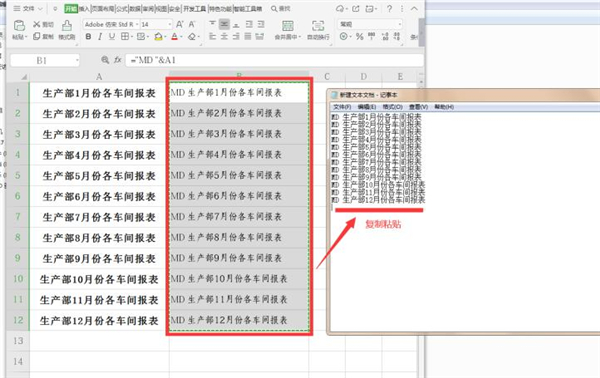Click the percent style icon
This screenshot has height=378, width=600.
coord(359,36)
